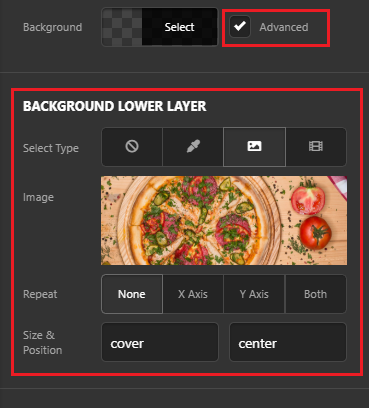Image resolution: width=369 pixels, height=408 pixels.
Task: Open the Background Select color swatch
Action: tap(160, 27)
